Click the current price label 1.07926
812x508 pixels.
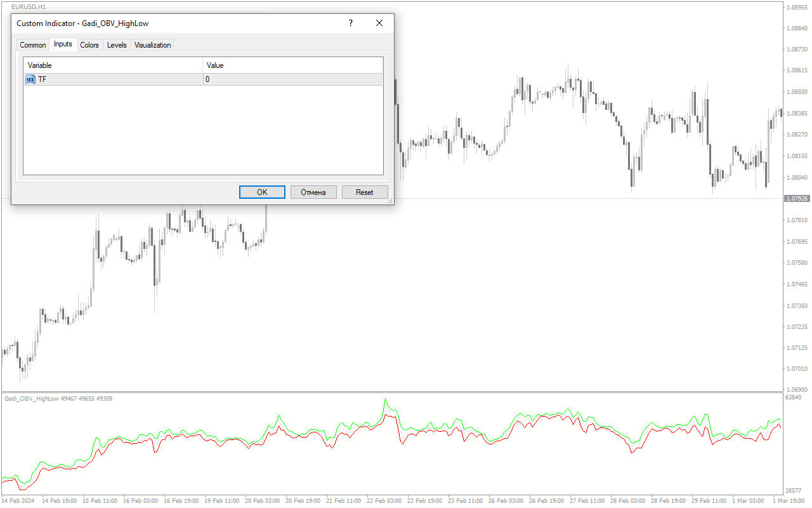pos(797,199)
